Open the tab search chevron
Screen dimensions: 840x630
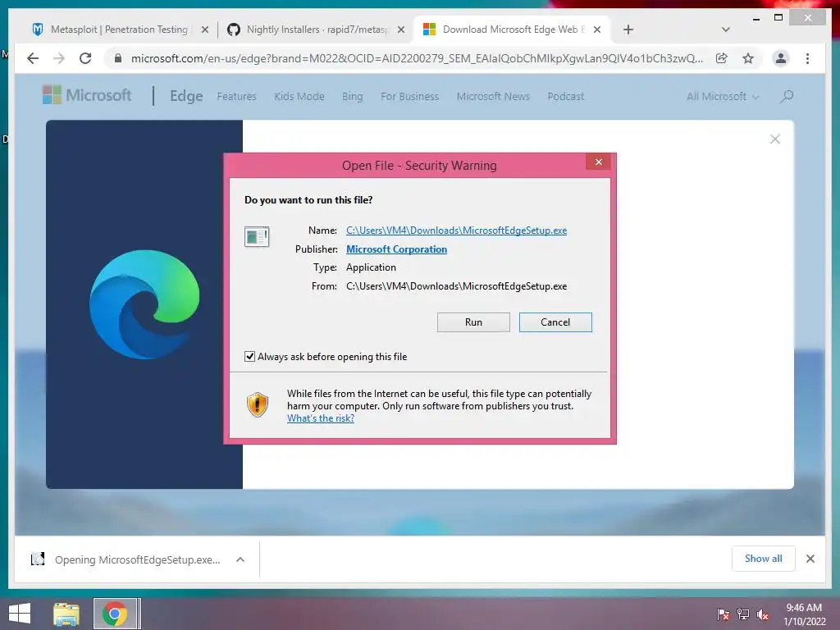coord(726,30)
